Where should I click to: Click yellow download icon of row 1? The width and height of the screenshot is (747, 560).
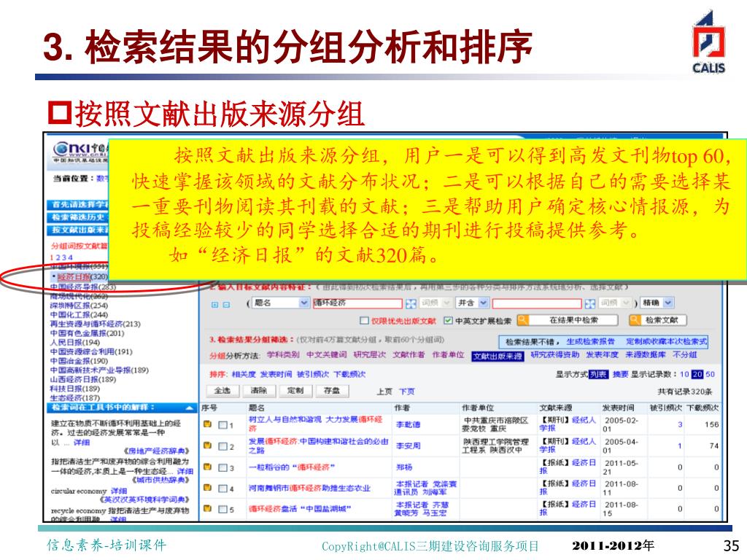(x=207, y=424)
